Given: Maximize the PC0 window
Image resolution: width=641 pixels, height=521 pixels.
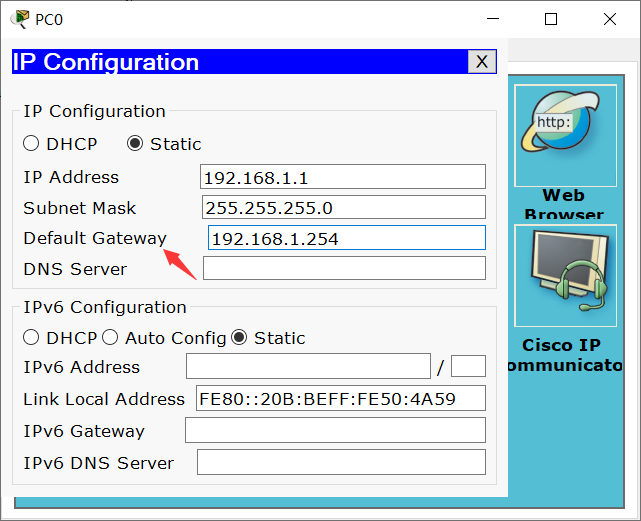Looking at the screenshot, I should click(x=551, y=19).
